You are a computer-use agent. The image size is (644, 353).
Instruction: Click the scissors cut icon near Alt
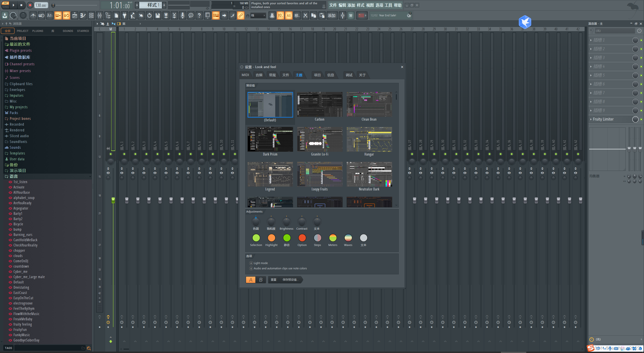coord(305,15)
